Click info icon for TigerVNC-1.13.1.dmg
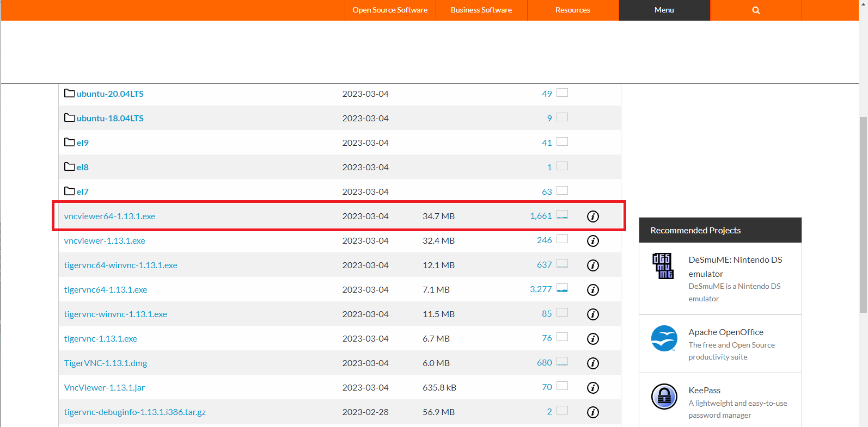 click(592, 363)
